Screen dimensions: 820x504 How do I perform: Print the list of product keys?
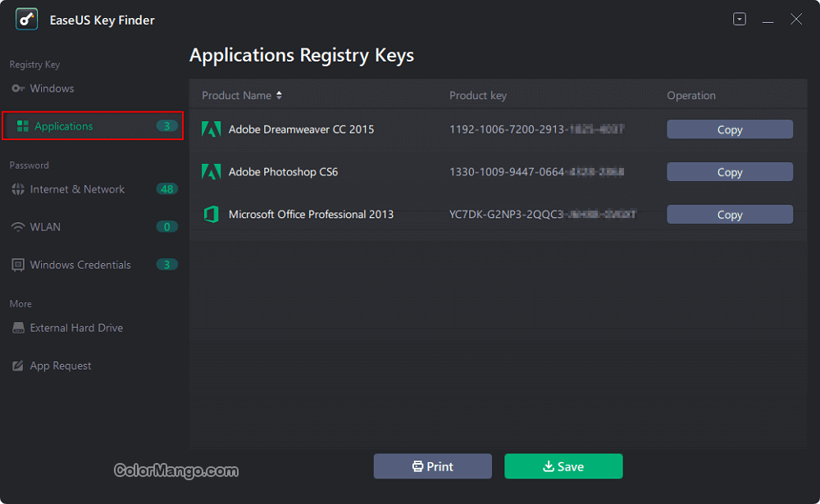(x=432, y=466)
